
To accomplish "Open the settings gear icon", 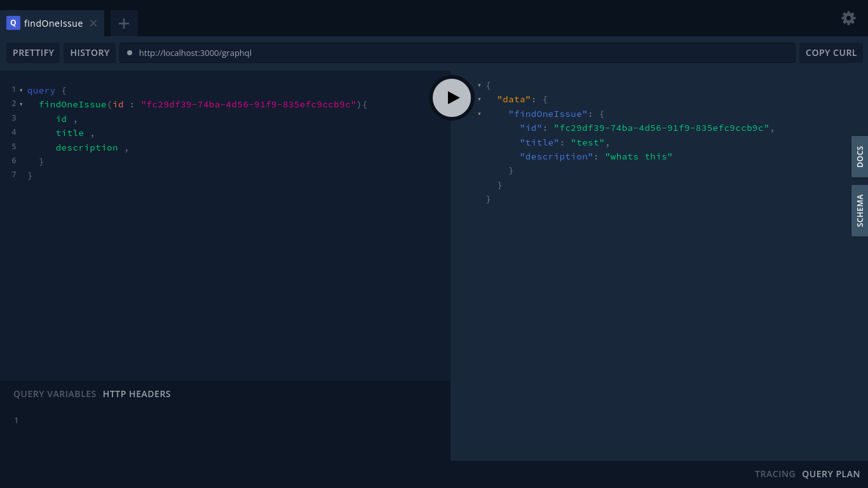I will [848, 18].
